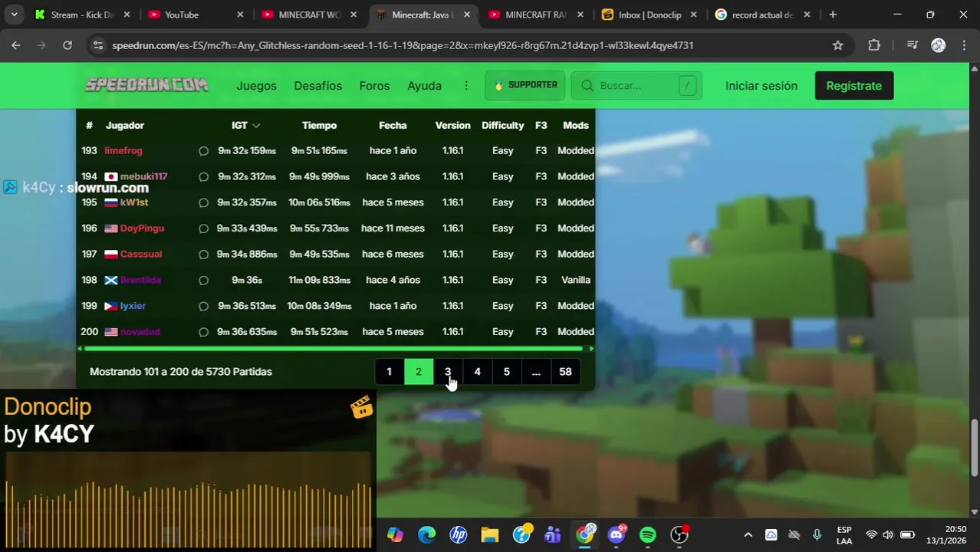Open the Chrome three-dot menu
Image resolution: width=980 pixels, height=552 pixels.
coord(964,45)
